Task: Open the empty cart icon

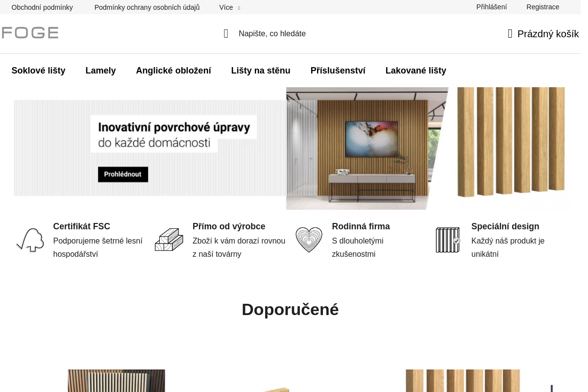Action: coord(510,34)
